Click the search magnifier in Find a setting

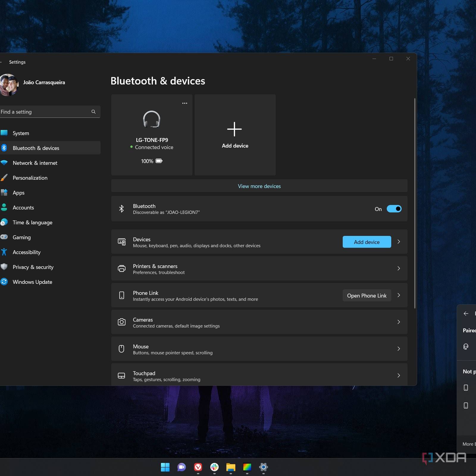93,112
